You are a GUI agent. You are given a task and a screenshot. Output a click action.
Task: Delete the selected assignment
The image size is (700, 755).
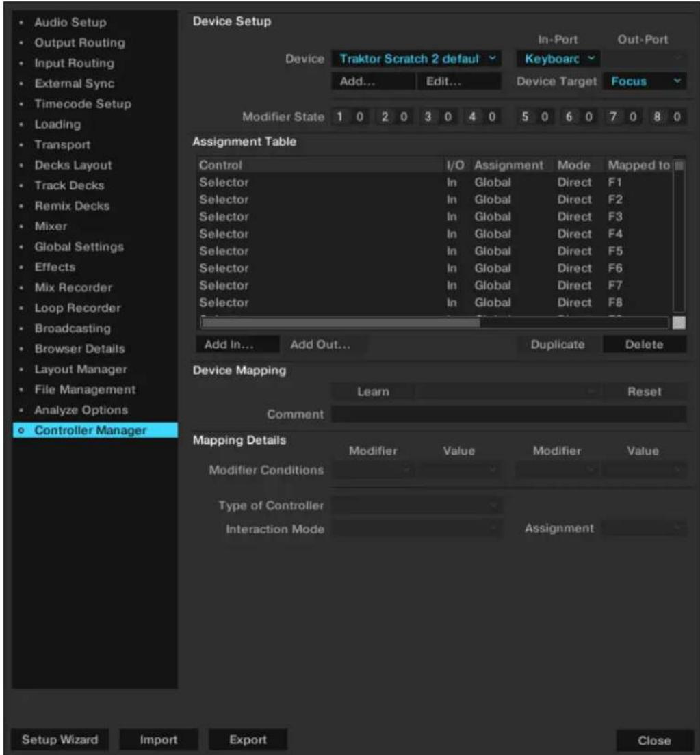click(x=645, y=345)
